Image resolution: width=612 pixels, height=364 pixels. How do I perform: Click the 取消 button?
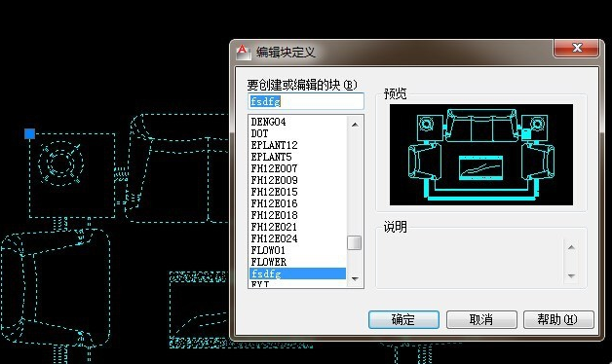pos(481,319)
